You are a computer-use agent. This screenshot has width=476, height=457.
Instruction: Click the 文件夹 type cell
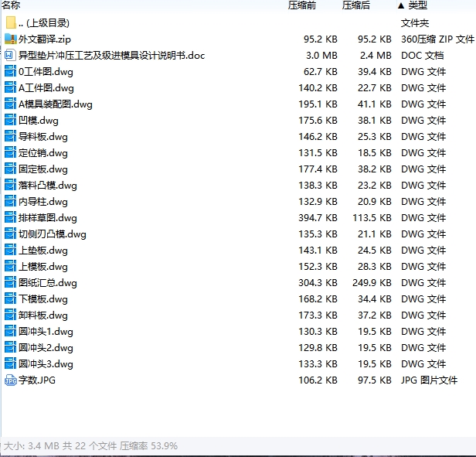click(415, 23)
